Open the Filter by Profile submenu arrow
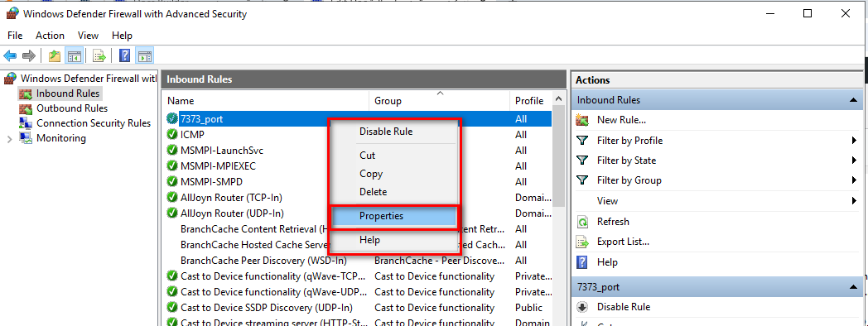 (854, 141)
